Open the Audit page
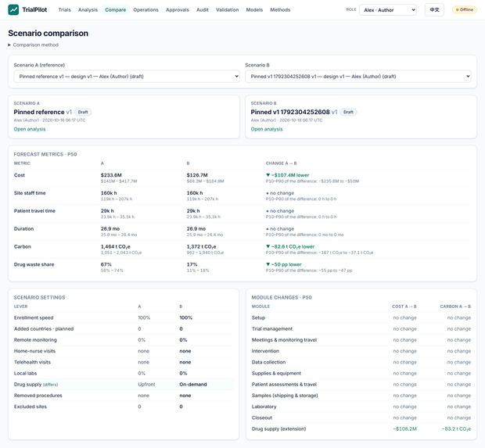The height and width of the screenshot is (448, 485). pos(203,10)
